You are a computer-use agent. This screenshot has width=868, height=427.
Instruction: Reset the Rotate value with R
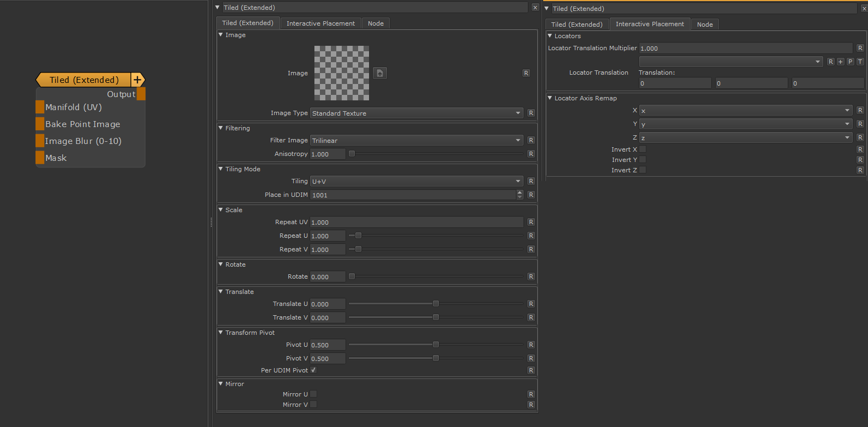[x=531, y=276]
